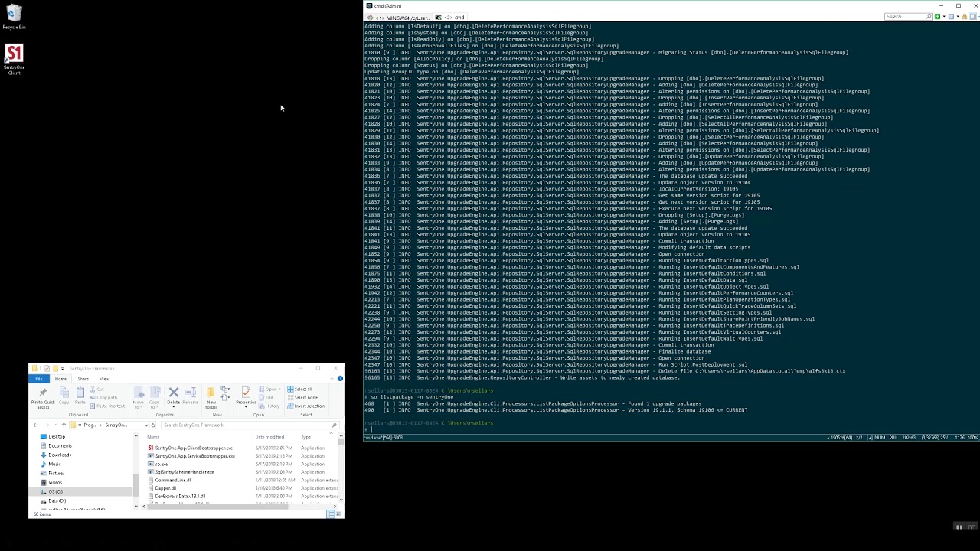Select Desktop in the navigation pane
This screenshot has width=980, height=551.
coord(57,436)
